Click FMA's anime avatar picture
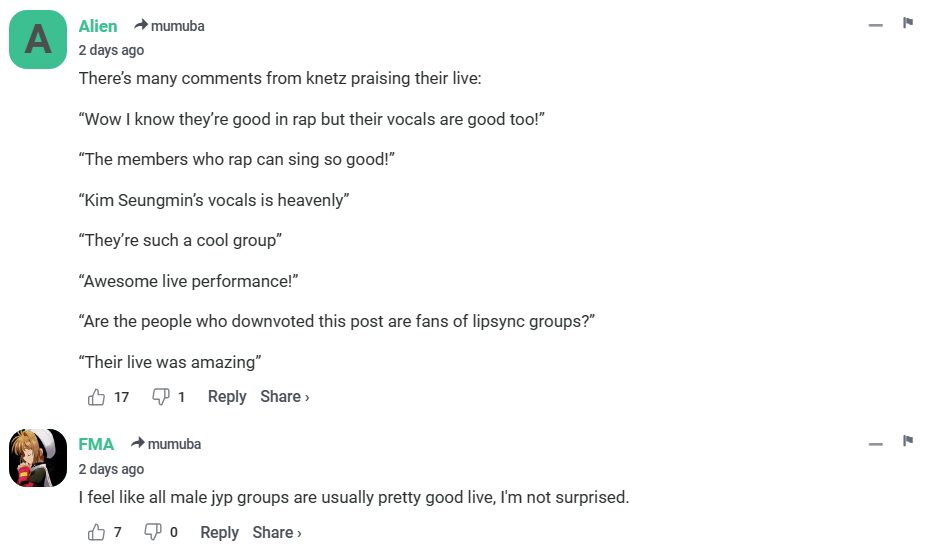Image resolution: width=927 pixels, height=554 pixels. pyautogui.click(x=38, y=458)
